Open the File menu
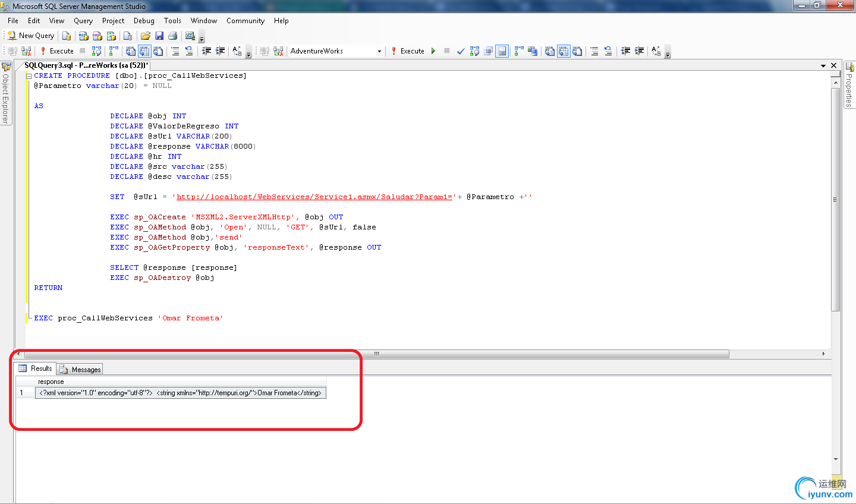The width and height of the screenshot is (856, 504). coord(13,21)
